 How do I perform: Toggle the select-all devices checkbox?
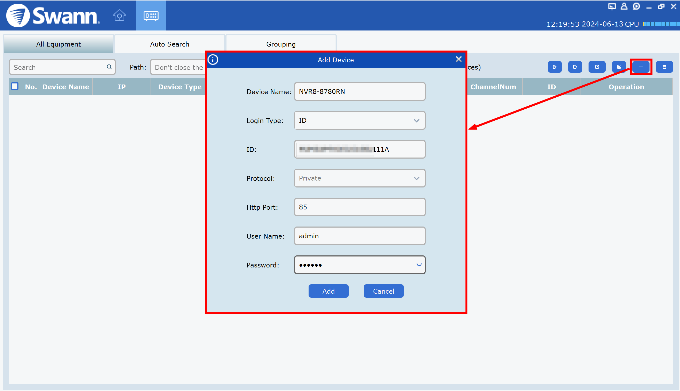(x=15, y=86)
